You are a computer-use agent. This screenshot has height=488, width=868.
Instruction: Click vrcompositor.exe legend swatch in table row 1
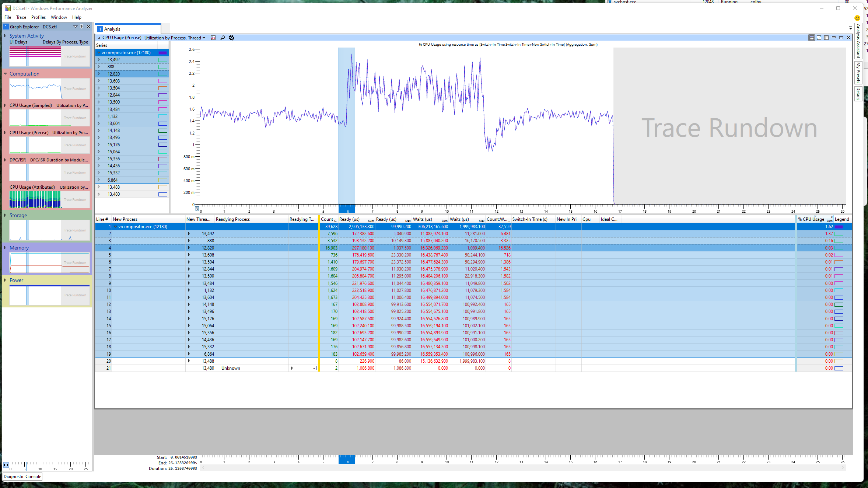[839, 227]
